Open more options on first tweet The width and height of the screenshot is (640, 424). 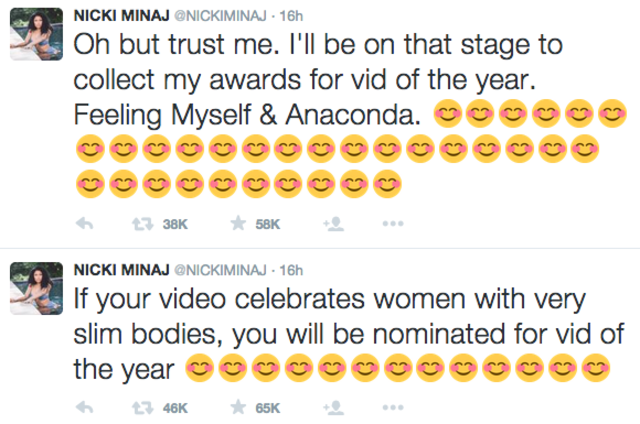point(394,225)
